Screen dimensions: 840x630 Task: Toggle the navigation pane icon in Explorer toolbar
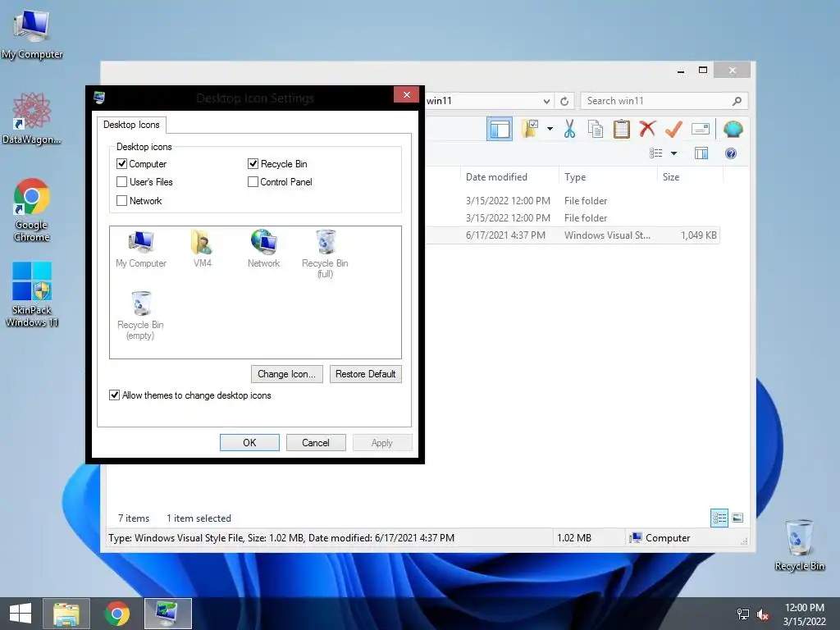tap(500, 129)
